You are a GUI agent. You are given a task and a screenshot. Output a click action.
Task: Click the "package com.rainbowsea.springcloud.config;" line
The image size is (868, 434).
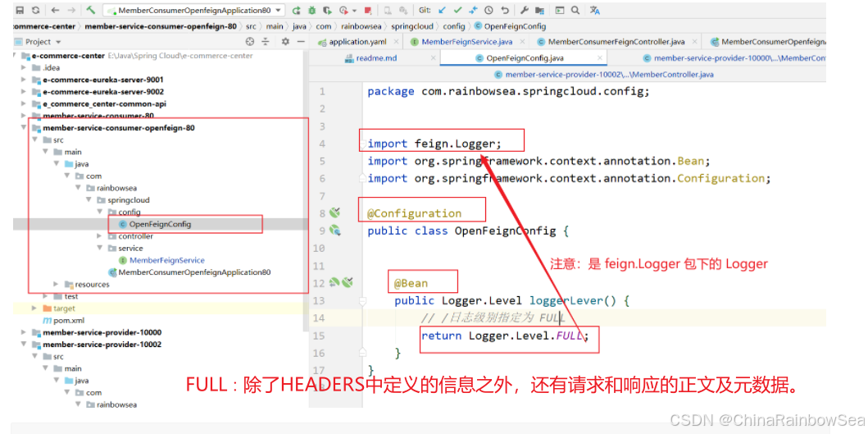click(507, 91)
